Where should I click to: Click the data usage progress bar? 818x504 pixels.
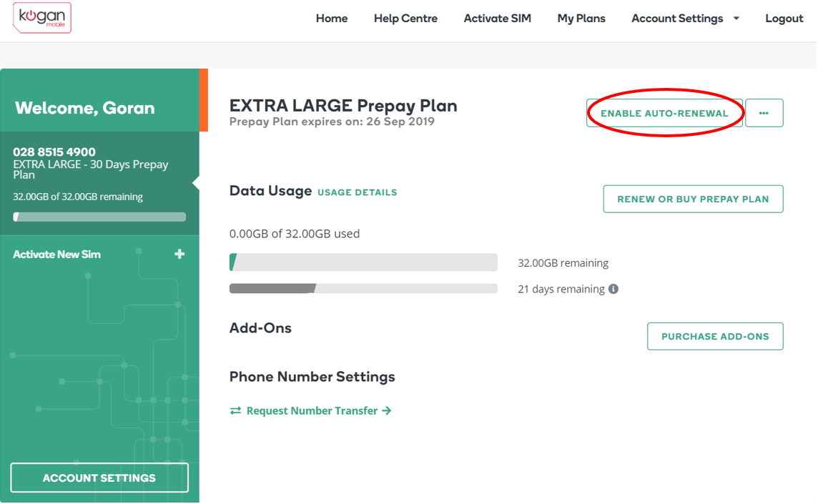pyautogui.click(x=363, y=262)
